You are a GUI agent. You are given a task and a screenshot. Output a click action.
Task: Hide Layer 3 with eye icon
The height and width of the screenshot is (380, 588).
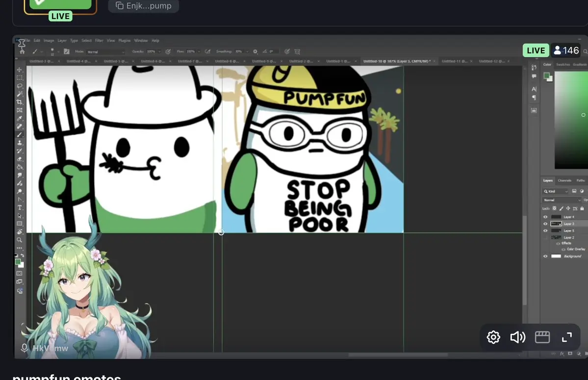(545, 224)
